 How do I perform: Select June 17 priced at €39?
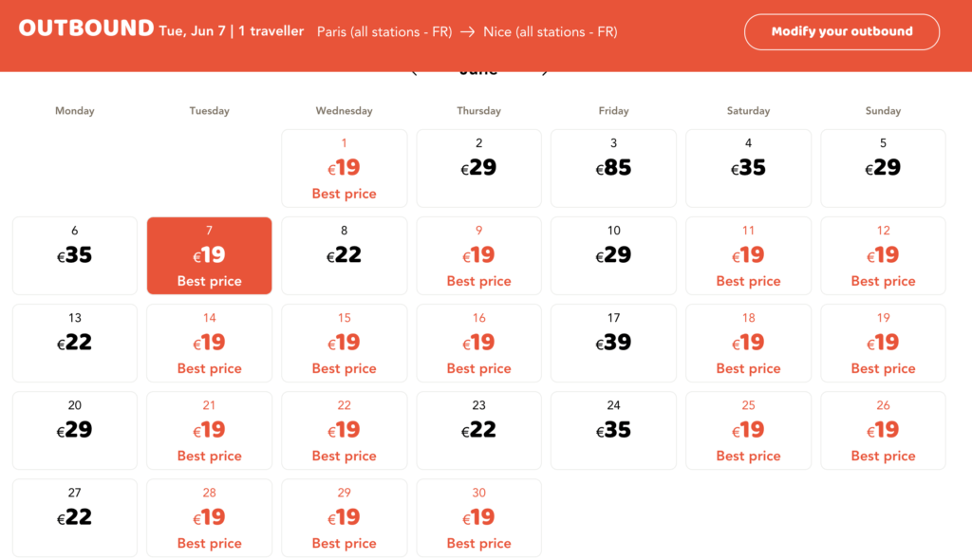click(x=613, y=343)
